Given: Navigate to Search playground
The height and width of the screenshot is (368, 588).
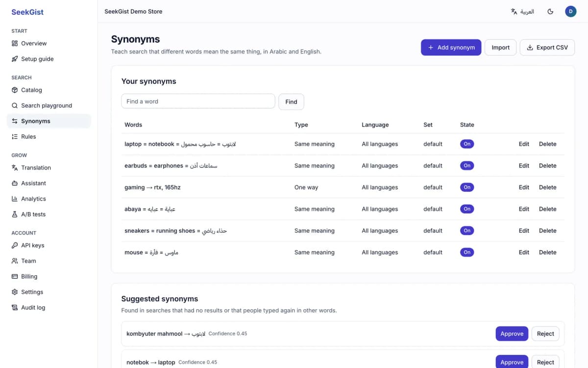Looking at the screenshot, I should coord(49,105).
